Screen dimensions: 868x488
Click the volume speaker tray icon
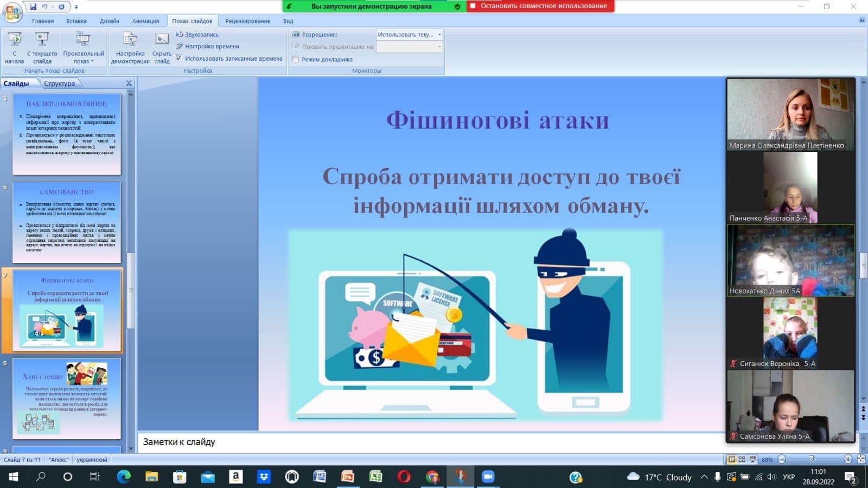(771, 477)
